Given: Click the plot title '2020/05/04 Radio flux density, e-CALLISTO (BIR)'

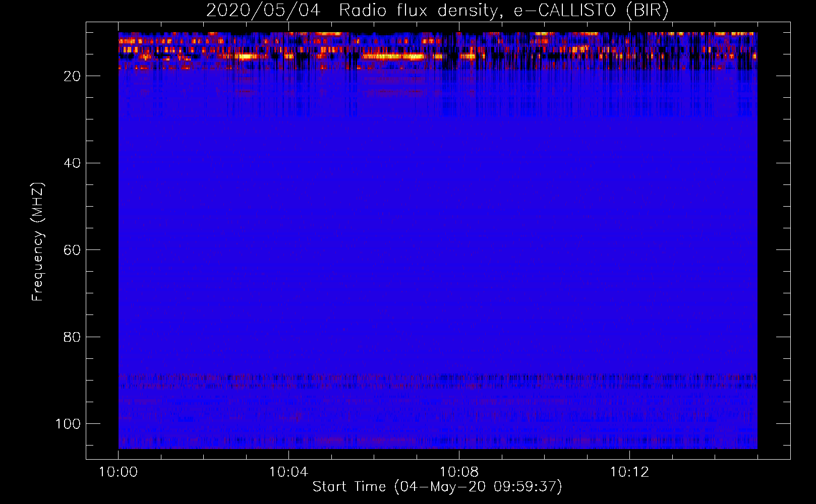Looking at the screenshot, I should [437, 10].
